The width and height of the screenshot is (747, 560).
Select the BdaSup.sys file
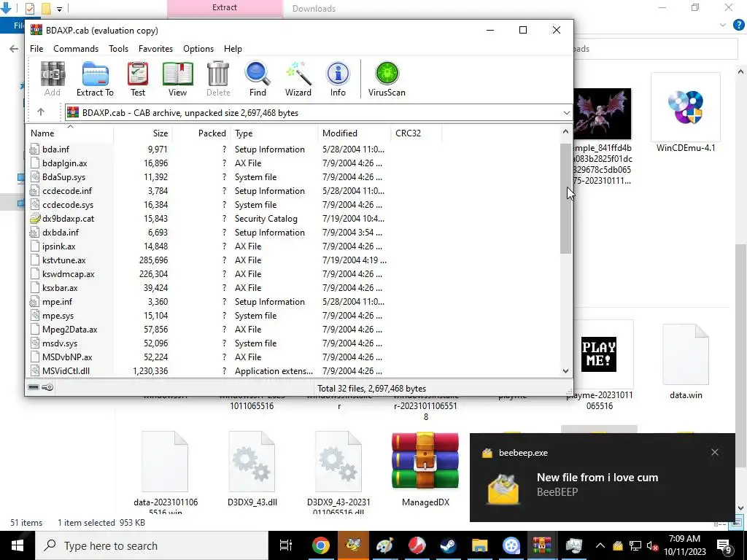pos(64,177)
